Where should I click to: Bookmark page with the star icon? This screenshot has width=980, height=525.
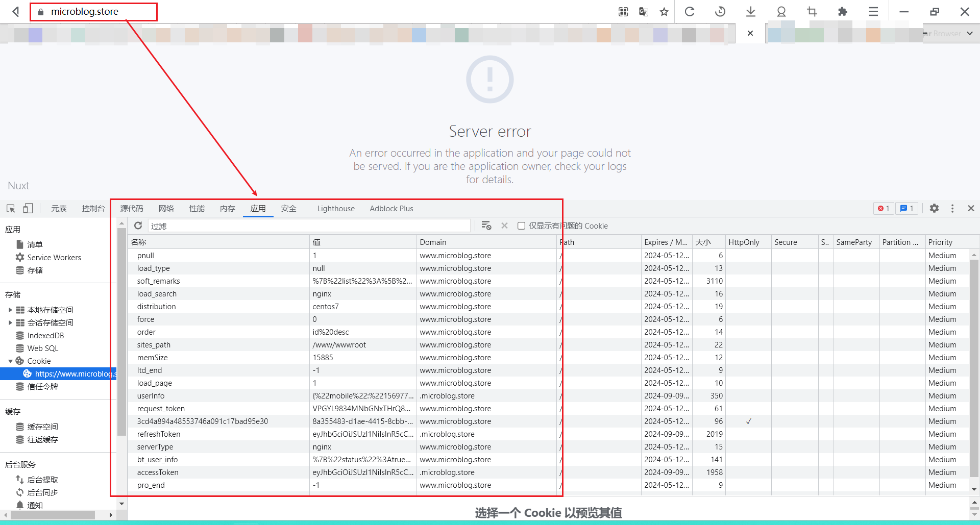click(664, 12)
